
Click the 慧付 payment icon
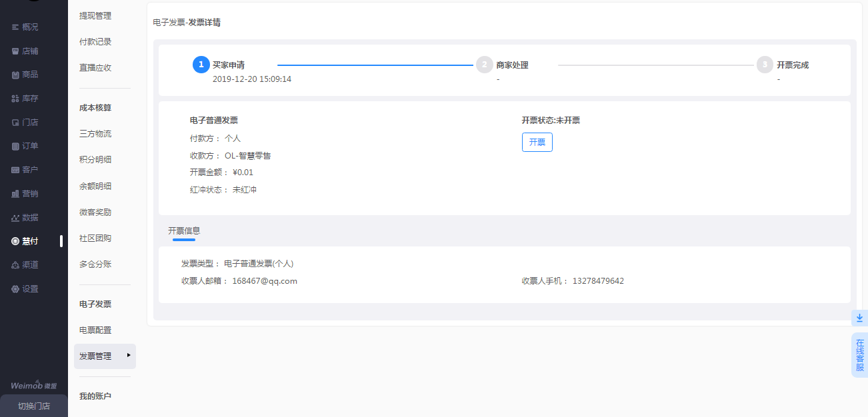pos(15,241)
